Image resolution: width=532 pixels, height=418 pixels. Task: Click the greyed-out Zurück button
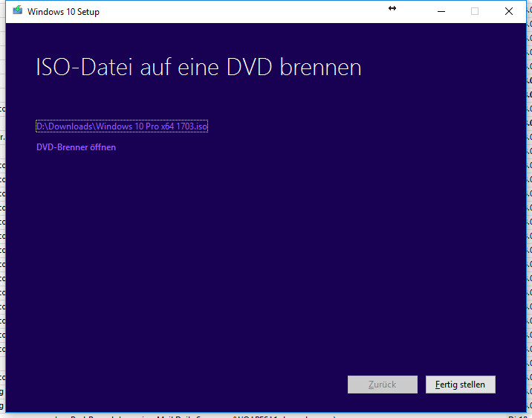point(383,385)
